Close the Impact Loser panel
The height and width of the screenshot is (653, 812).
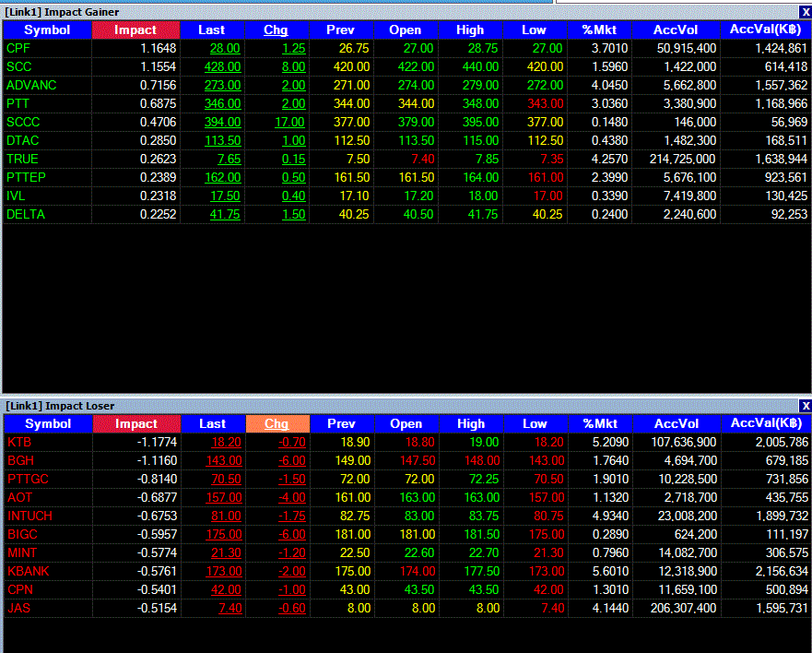click(806, 406)
